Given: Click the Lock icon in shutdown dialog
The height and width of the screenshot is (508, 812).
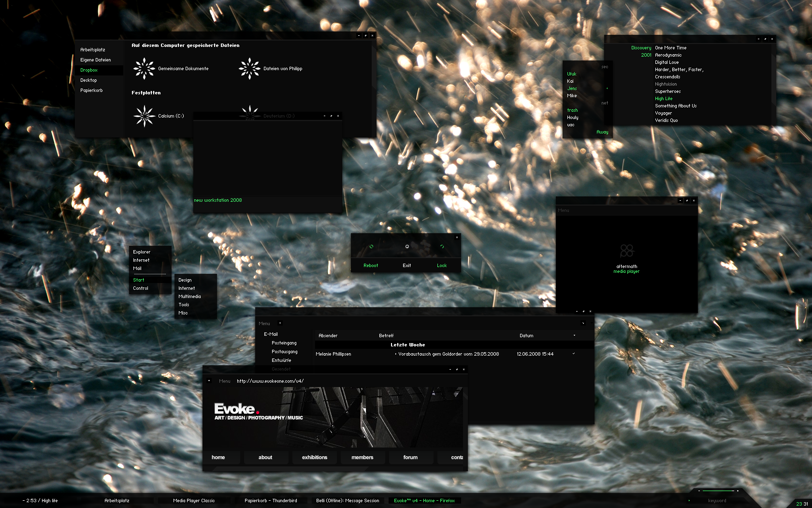Looking at the screenshot, I should [x=442, y=247].
